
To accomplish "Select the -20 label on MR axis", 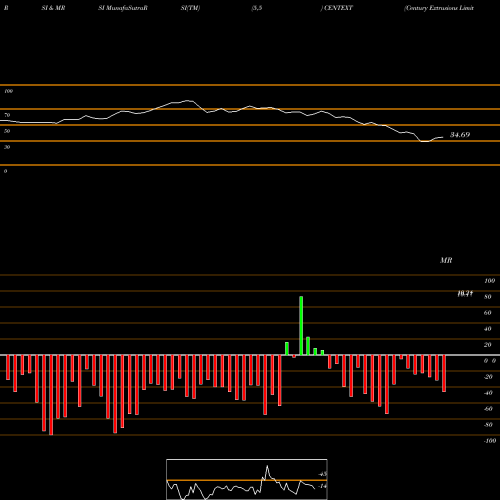I will tap(488, 377).
